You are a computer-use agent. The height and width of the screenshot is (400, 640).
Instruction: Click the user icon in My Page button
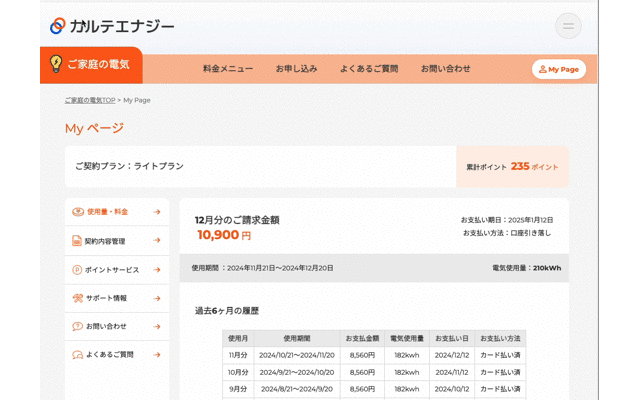click(x=542, y=69)
